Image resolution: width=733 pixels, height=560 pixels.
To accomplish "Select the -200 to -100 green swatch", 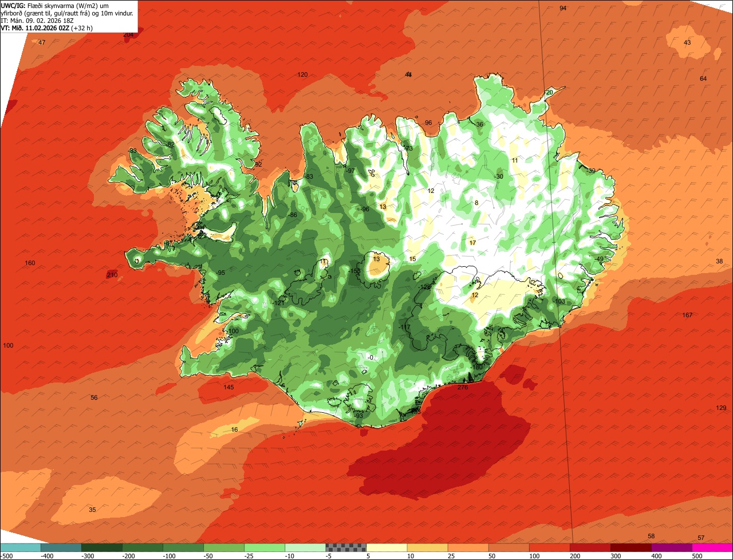I will coord(142,547).
